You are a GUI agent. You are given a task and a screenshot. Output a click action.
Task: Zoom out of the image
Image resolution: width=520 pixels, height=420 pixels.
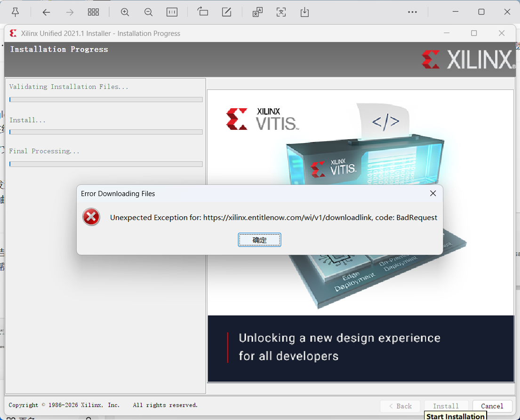pyautogui.click(x=148, y=12)
